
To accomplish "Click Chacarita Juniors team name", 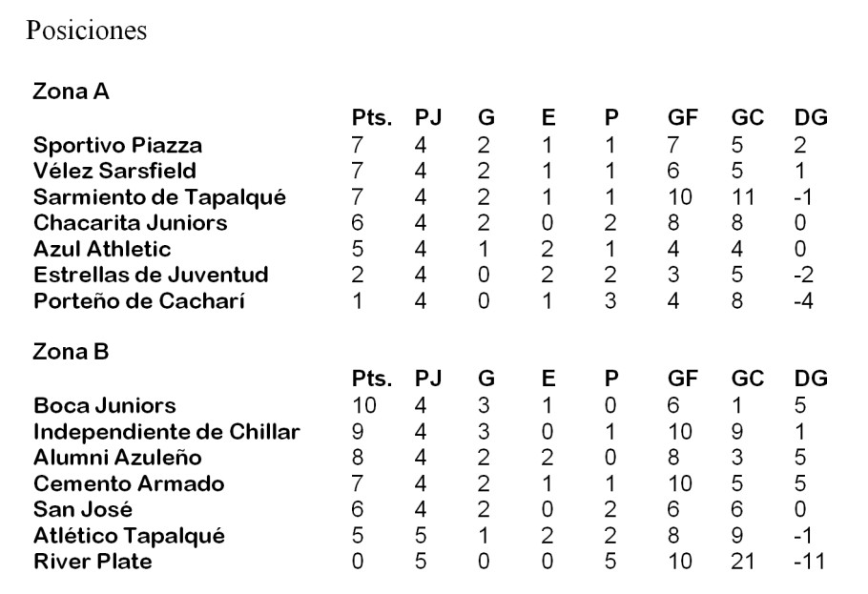I will pos(130,222).
